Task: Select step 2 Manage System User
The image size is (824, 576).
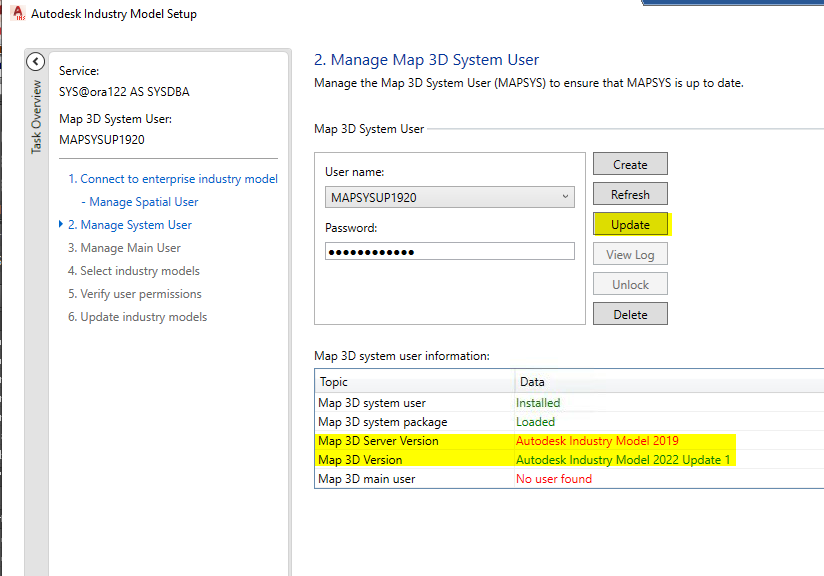Action: pyautogui.click(x=130, y=225)
